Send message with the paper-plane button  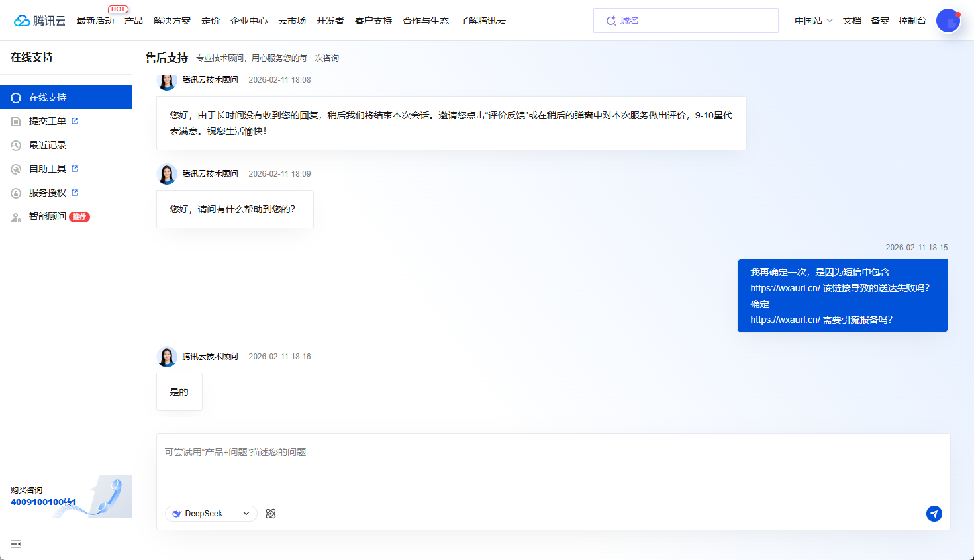[x=934, y=514]
